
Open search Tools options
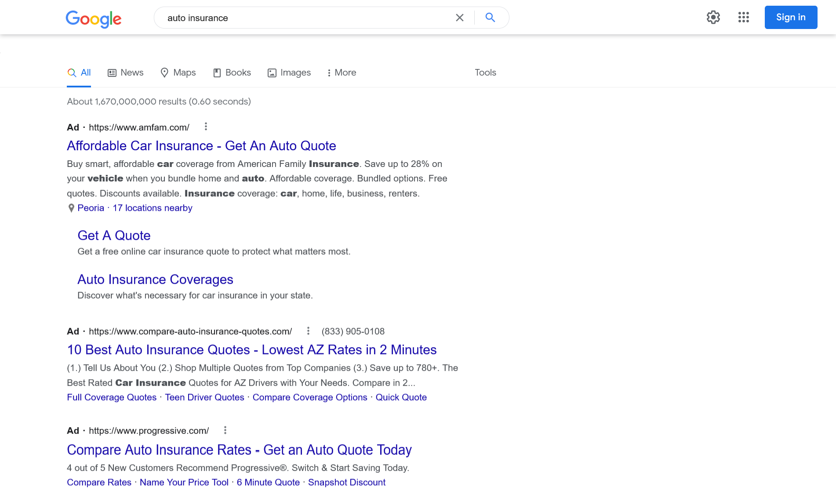485,73
